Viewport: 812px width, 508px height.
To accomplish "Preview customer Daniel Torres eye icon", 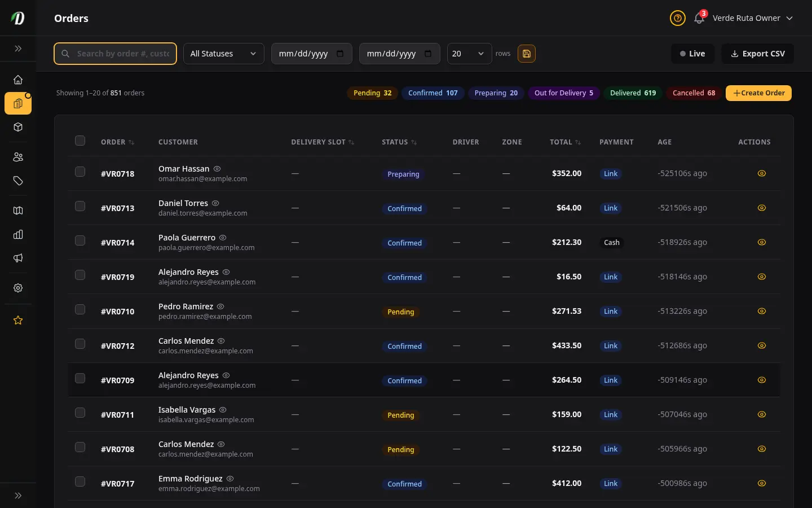I will 215,203.
